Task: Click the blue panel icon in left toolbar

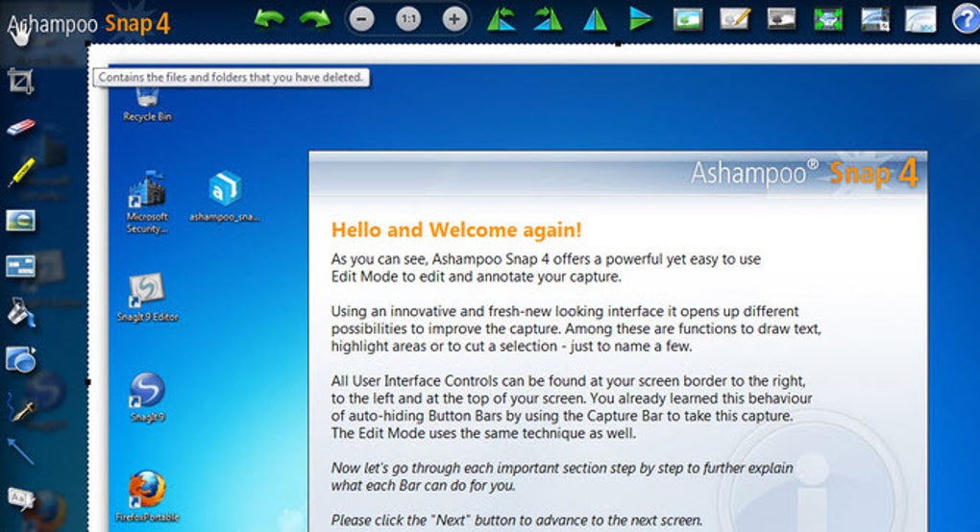Action: (x=20, y=267)
